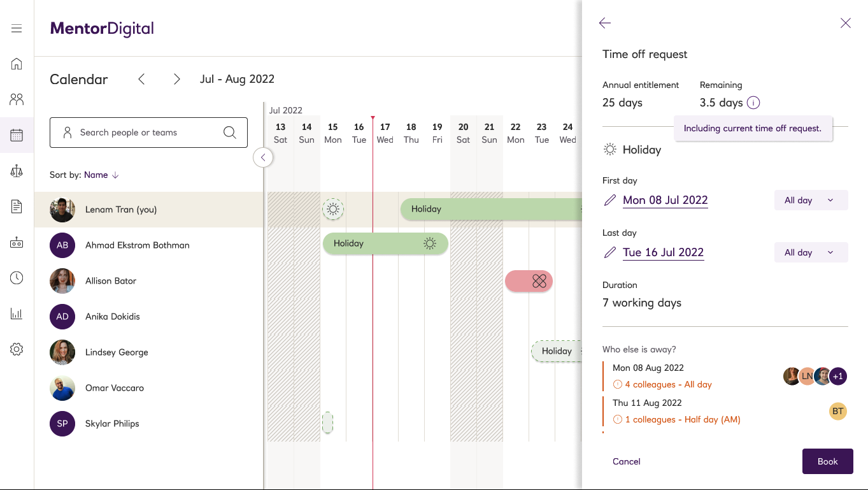Click the AB avatar for Ahmad Ekstrom Bothman
Screen dimensions: 868x490
[62, 245]
